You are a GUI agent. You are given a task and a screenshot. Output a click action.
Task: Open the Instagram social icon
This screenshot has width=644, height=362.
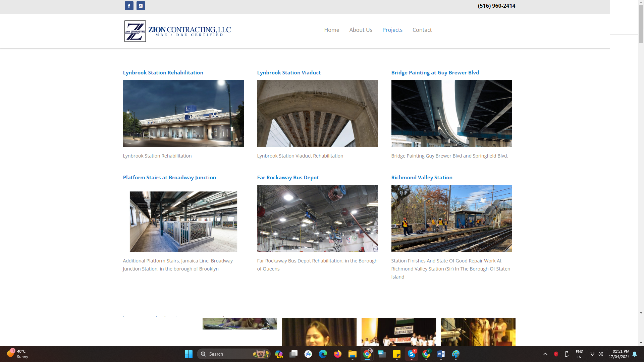pyautogui.click(x=141, y=6)
